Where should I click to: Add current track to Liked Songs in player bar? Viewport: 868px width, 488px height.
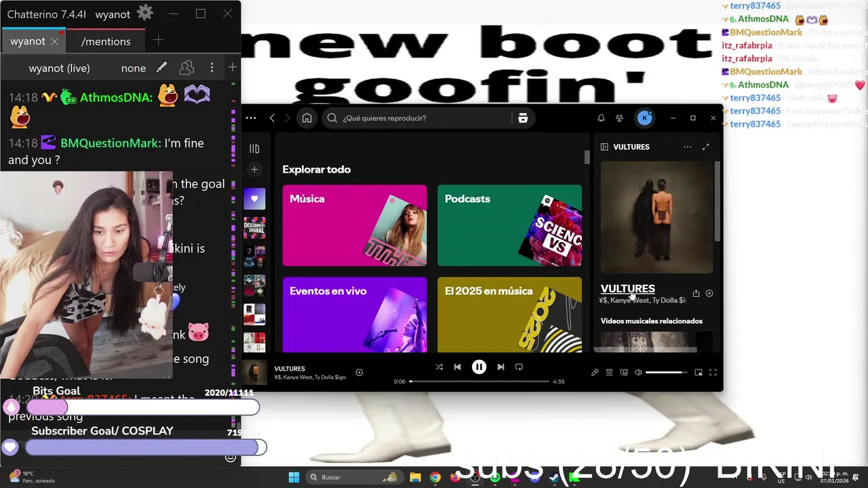coord(359,372)
